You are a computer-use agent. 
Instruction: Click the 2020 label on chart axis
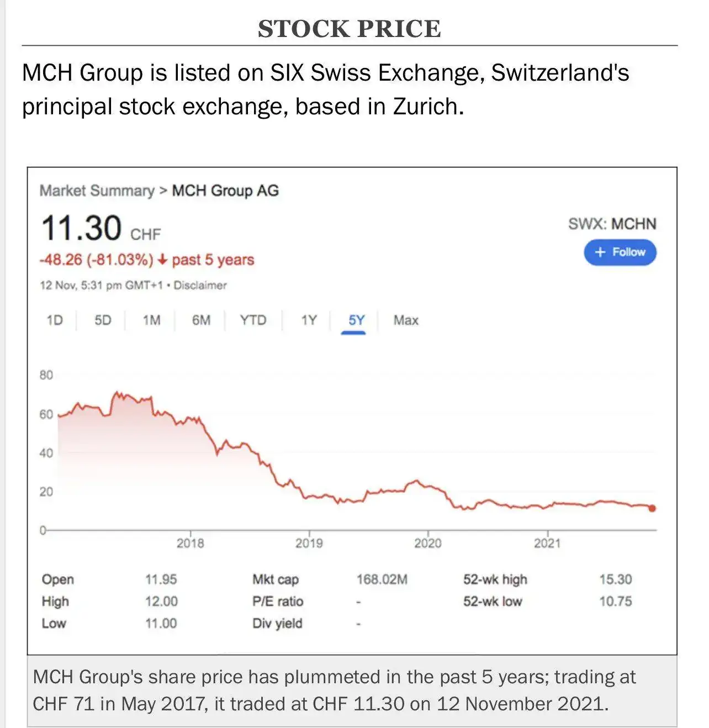point(428,544)
